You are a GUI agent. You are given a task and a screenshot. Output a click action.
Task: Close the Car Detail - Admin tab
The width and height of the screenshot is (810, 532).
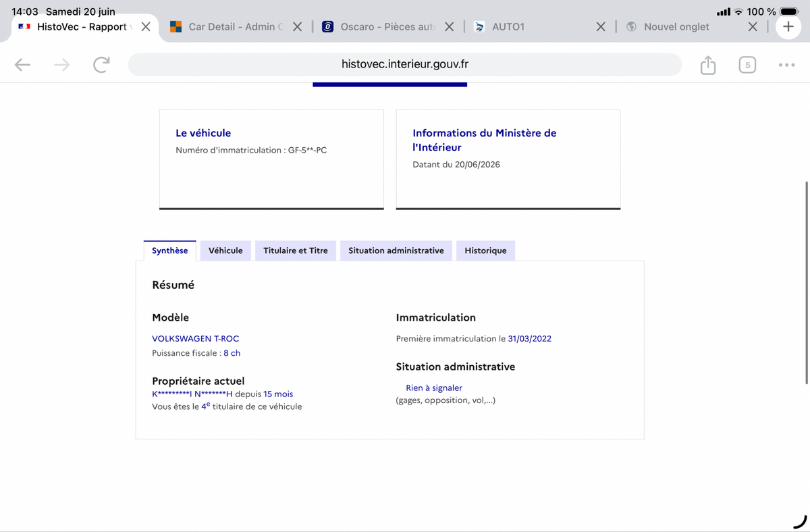pyautogui.click(x=297, y=27)
